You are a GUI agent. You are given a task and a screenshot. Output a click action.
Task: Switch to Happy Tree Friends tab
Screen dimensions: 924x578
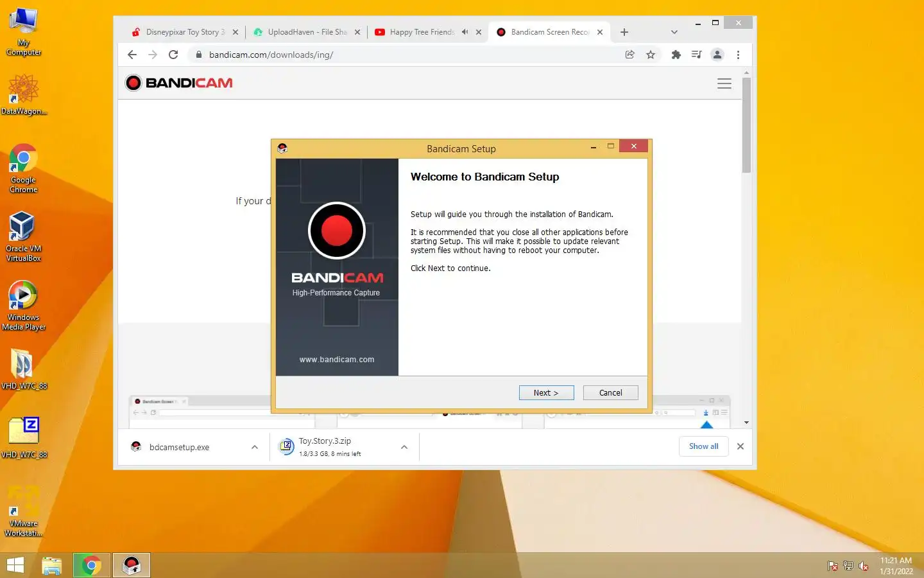pos(428,32)
